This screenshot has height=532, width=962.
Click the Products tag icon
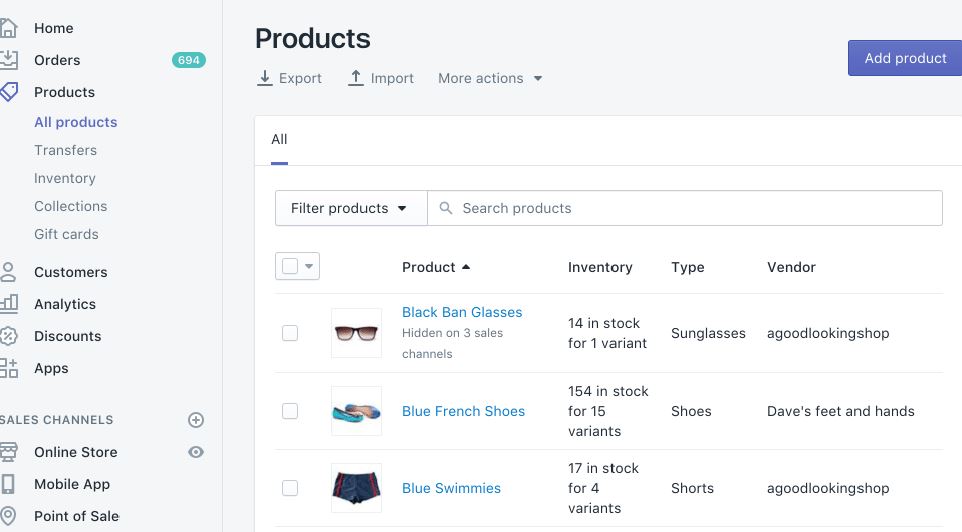tap(9, 92)
